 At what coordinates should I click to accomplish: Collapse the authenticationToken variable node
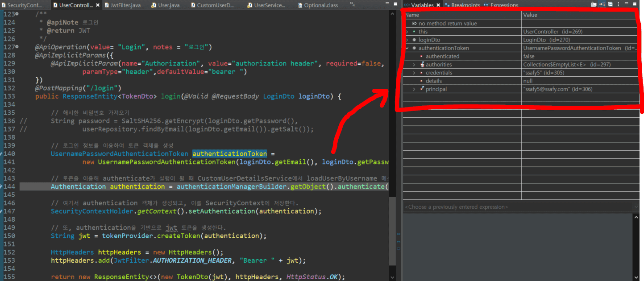pyautogui.click(x=407, y=48)
